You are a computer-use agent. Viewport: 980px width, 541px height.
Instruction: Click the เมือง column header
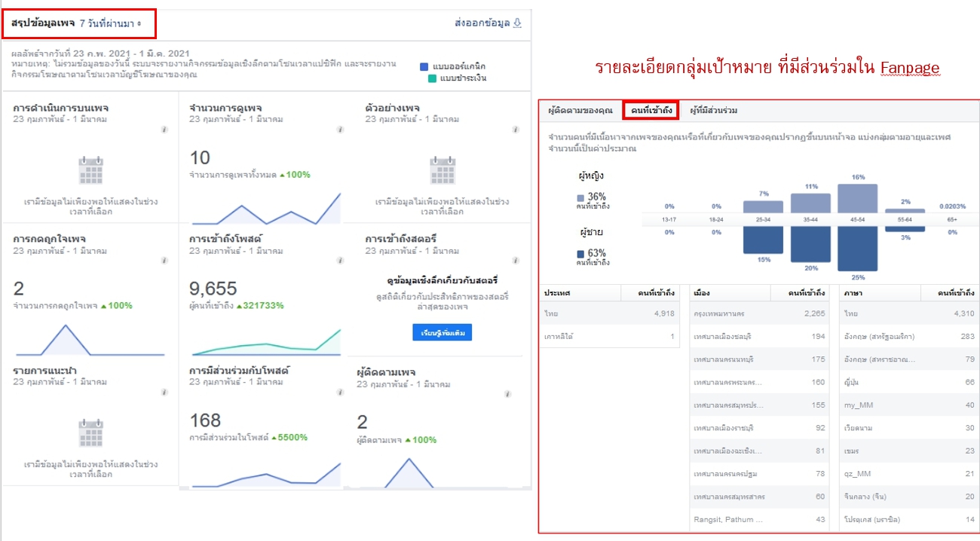click(x=701, y=292)
